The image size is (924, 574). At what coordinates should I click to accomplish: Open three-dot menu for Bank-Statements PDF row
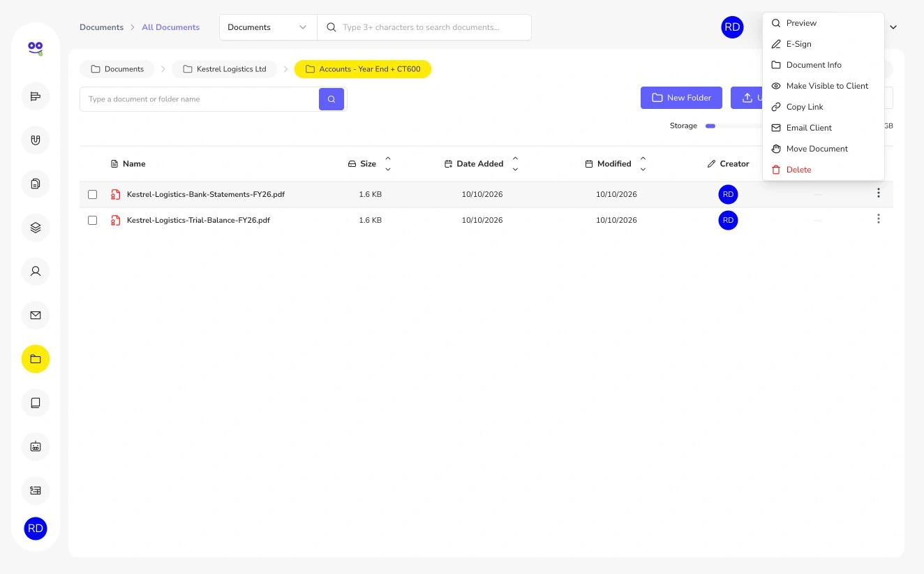point(878,193)
